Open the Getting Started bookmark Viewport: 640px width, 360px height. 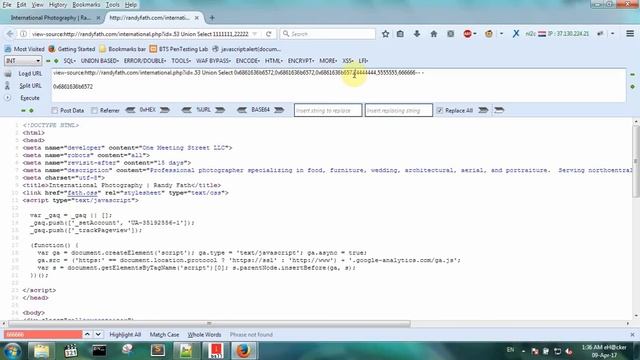(x=71, y=49)
